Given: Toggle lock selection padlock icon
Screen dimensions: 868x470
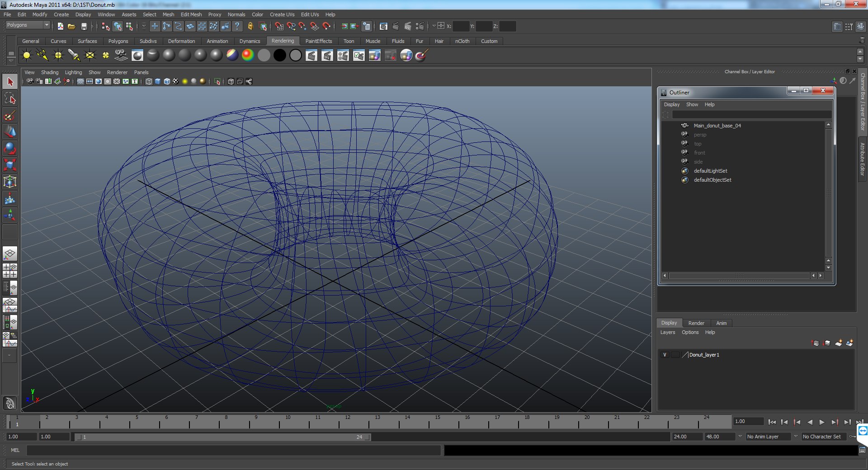Looking at the screenshot, I should coord(250,26).
